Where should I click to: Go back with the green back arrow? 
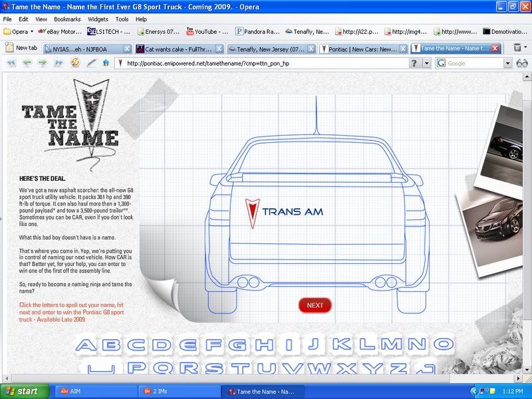point(27,63)
